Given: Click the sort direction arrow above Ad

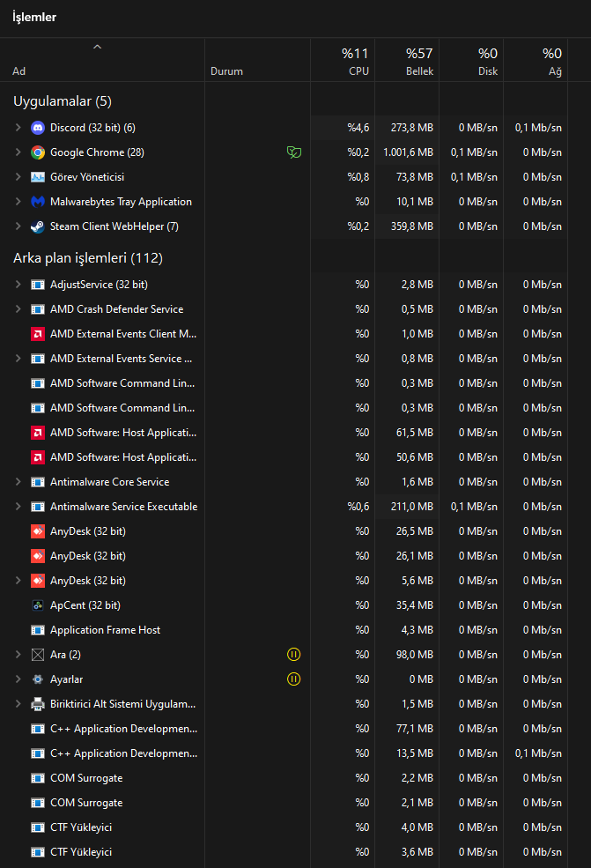Looking at the screenshot, I should pyautogui.click(x=98, y=47).
